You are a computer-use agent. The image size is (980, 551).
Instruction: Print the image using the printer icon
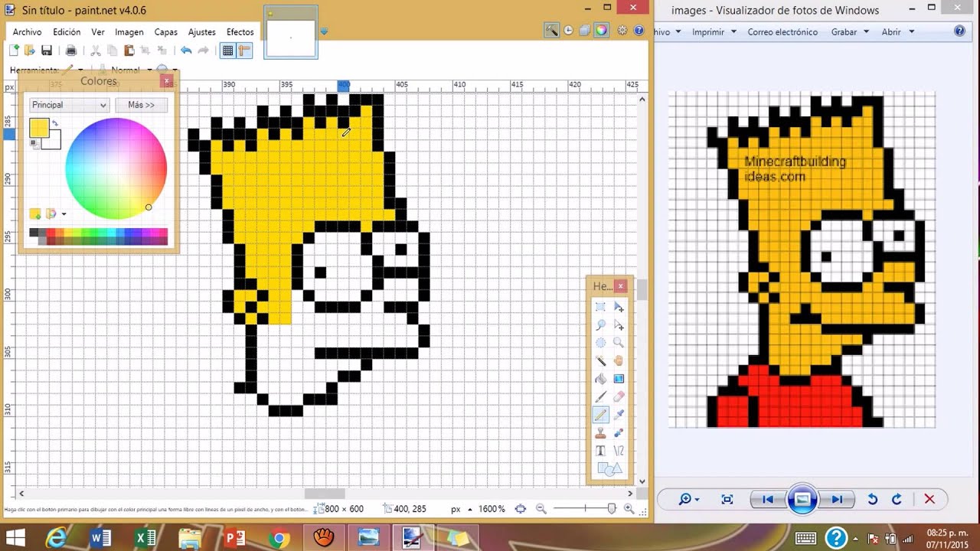click(x=71, y=51)
